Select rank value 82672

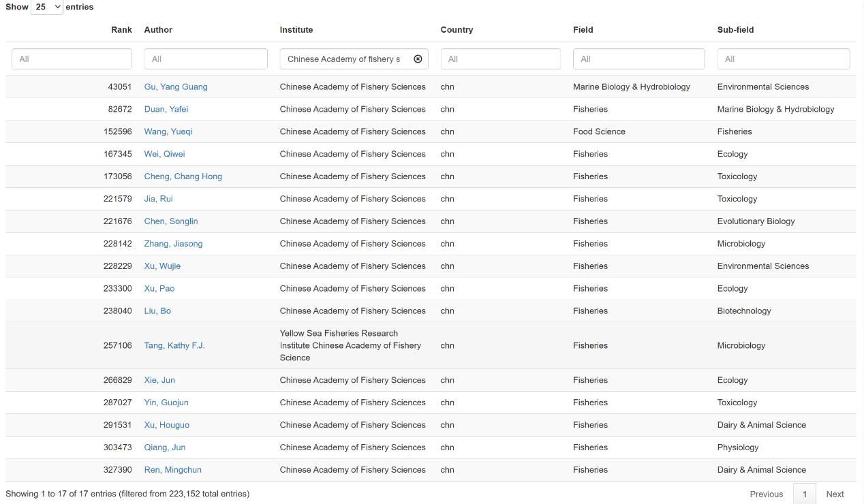tap(120, 109)
